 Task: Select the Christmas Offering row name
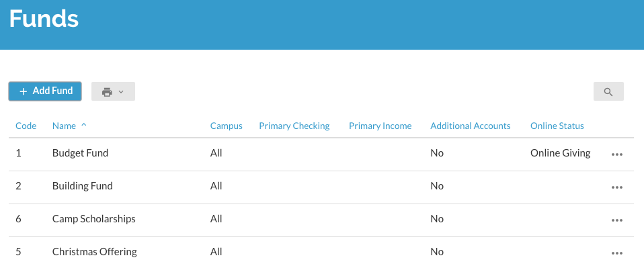click(x=95, y=252)
